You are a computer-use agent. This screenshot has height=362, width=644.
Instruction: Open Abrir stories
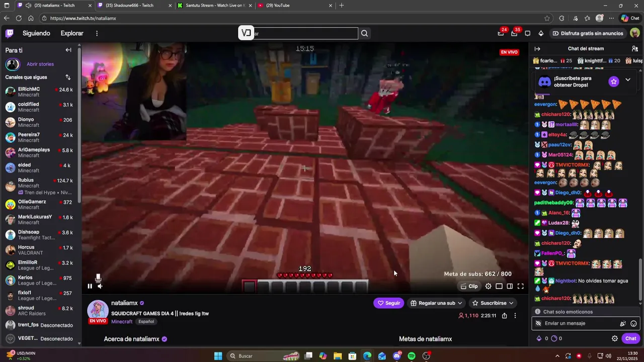tap(40, 64)
